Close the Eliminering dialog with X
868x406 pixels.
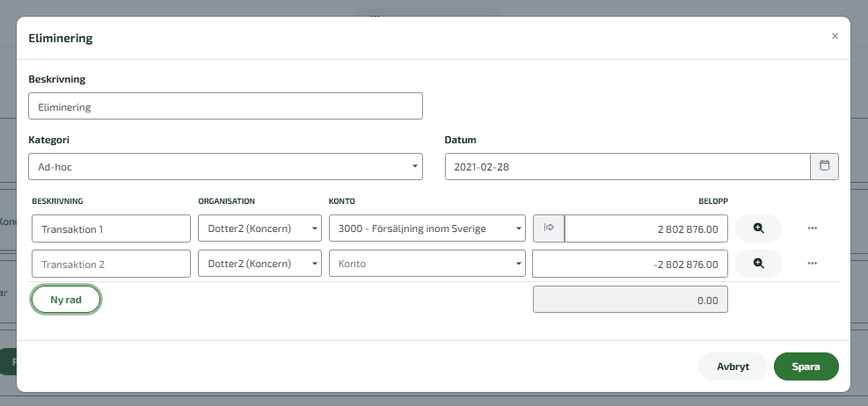click(835, 36)
